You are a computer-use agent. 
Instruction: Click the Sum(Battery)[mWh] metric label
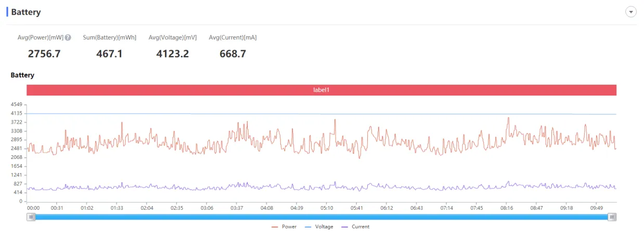tap(109, 37)
